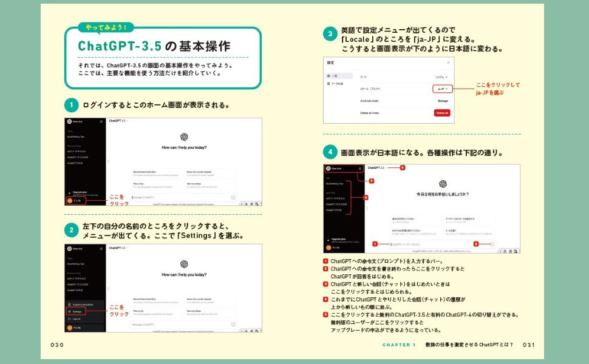Click the Log out icon in step 2 menu
The width and height of the screenshot is (589, 364).
pos(69,319)
